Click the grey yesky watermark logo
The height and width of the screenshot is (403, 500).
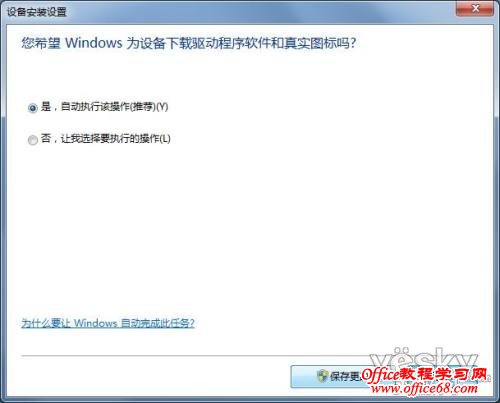point(424,358)
